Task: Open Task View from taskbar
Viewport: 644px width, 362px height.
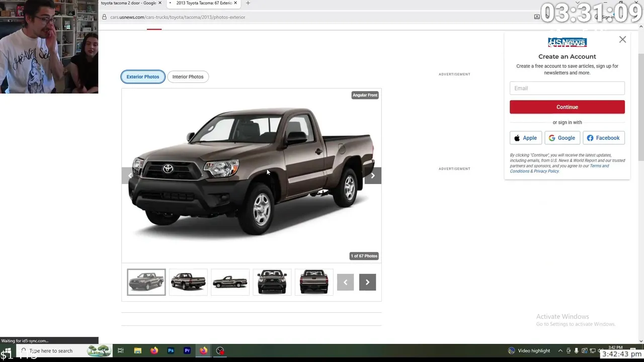Action: (121, 351)
